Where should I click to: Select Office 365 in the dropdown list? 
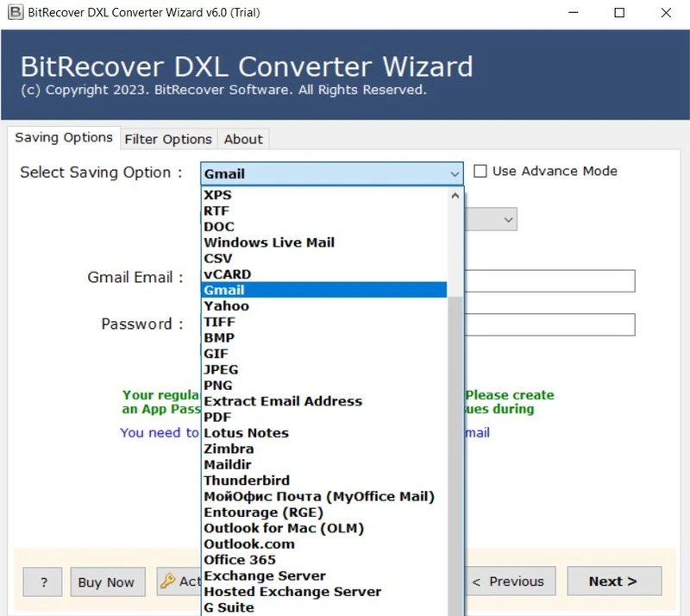240,560
